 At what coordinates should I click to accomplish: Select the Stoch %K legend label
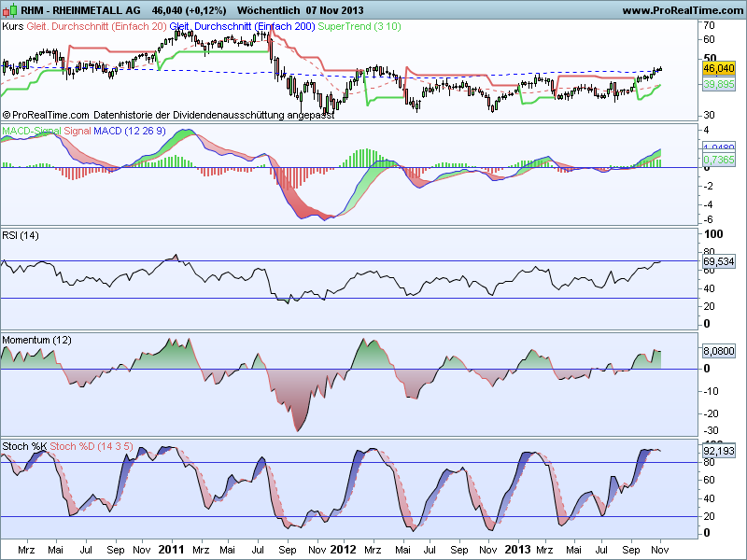point(24,446)
